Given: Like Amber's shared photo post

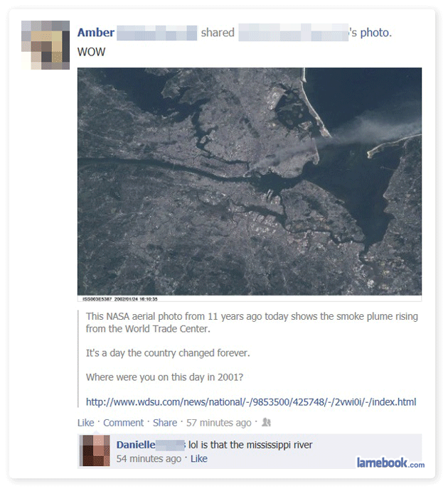Looking at the screenshot, I should coord(85,423).
